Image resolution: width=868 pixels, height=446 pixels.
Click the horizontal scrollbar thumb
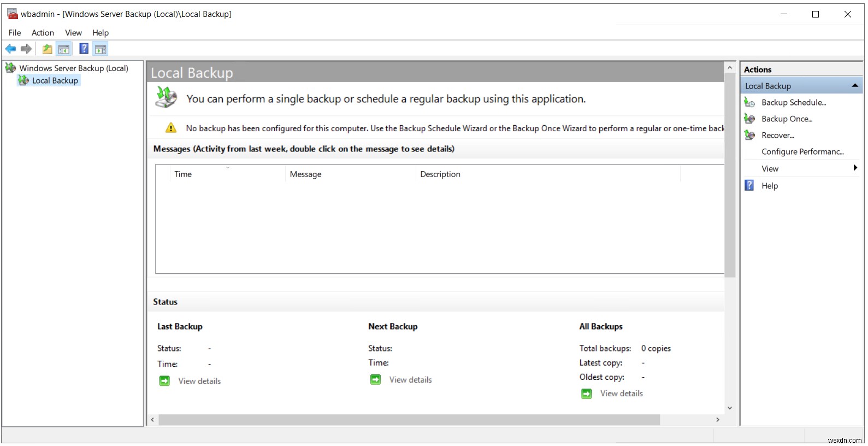409,420
